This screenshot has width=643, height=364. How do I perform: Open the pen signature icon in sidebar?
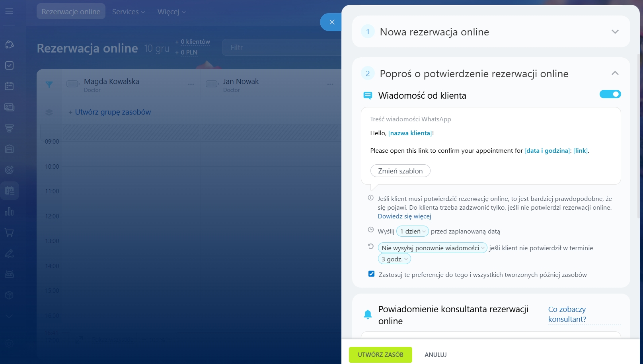[9, 253]
